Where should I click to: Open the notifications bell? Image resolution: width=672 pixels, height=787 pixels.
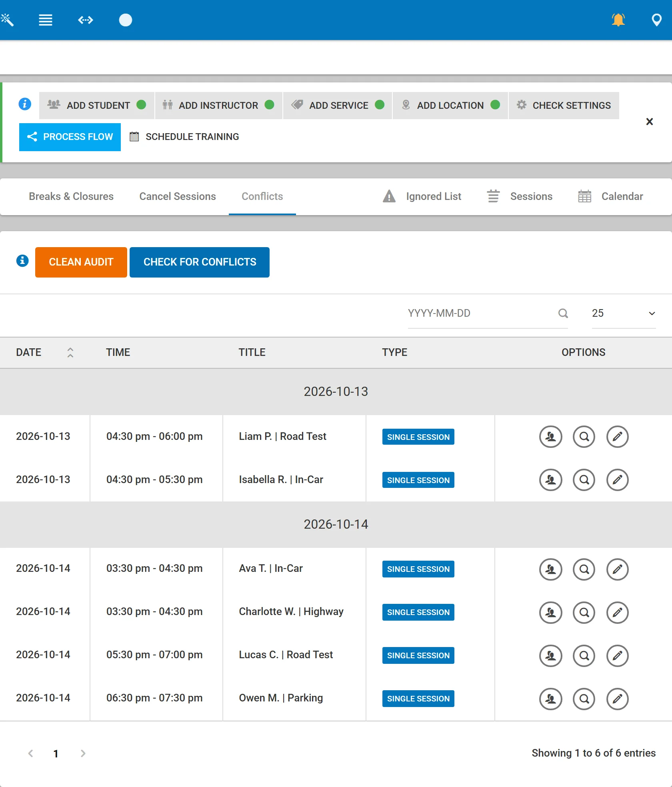tap(618, 20)
